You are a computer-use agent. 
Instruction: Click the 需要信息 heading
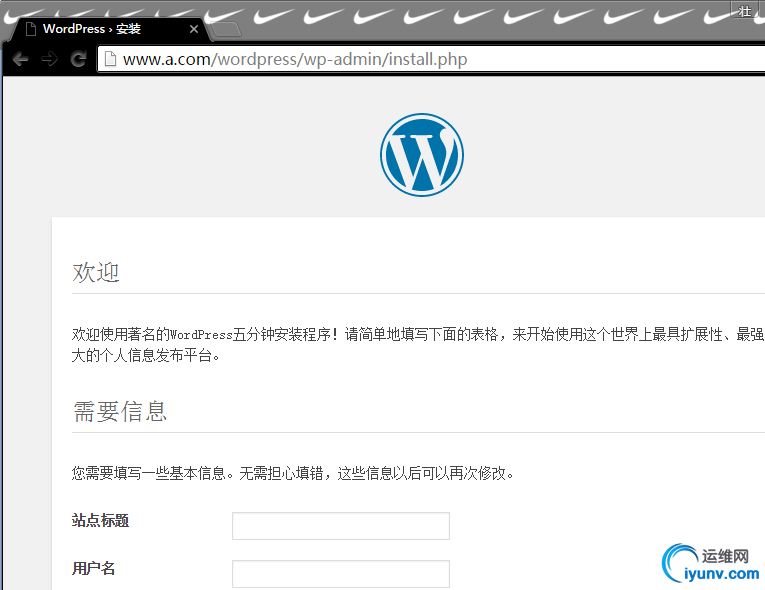pyautogui.click(x=120, y=411)
